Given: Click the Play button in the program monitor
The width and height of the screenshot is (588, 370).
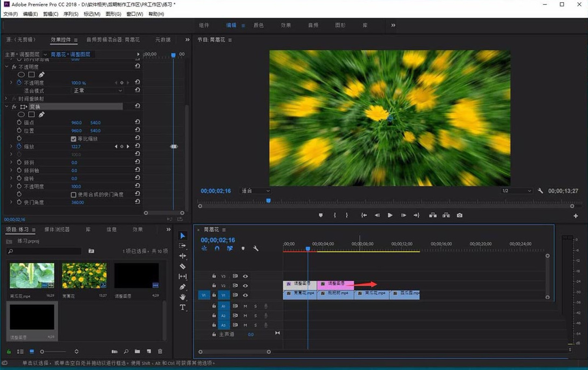Looking at the screenshot, I should [x=390, y=215].
